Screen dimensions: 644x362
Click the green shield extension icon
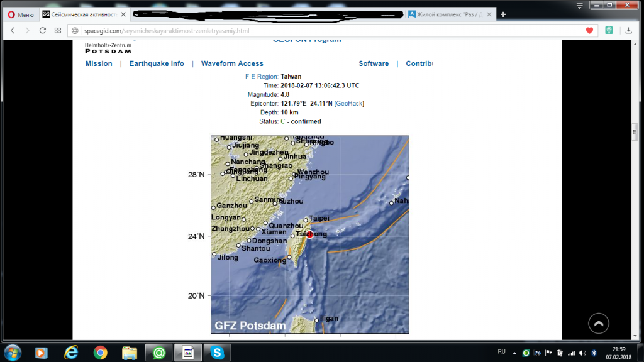(x=609, y=30)
